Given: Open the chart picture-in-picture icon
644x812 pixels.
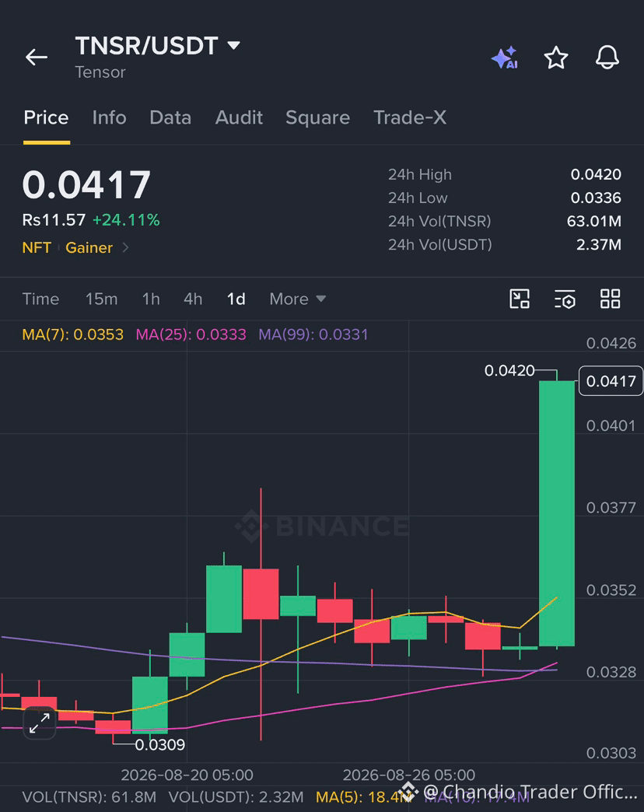Looking at the screenshot, I should [x=520, y=299].
